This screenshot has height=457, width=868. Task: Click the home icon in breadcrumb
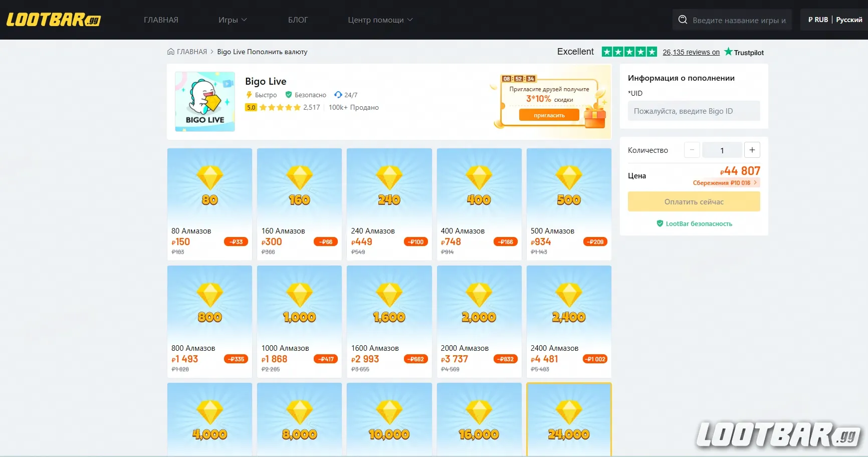click(171, 52)
